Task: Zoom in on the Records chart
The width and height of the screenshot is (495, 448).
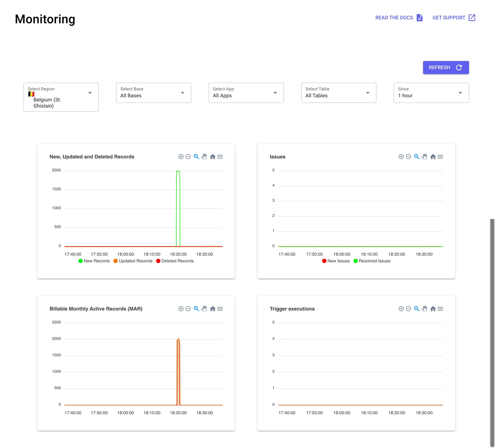Action: click(181, 157)
